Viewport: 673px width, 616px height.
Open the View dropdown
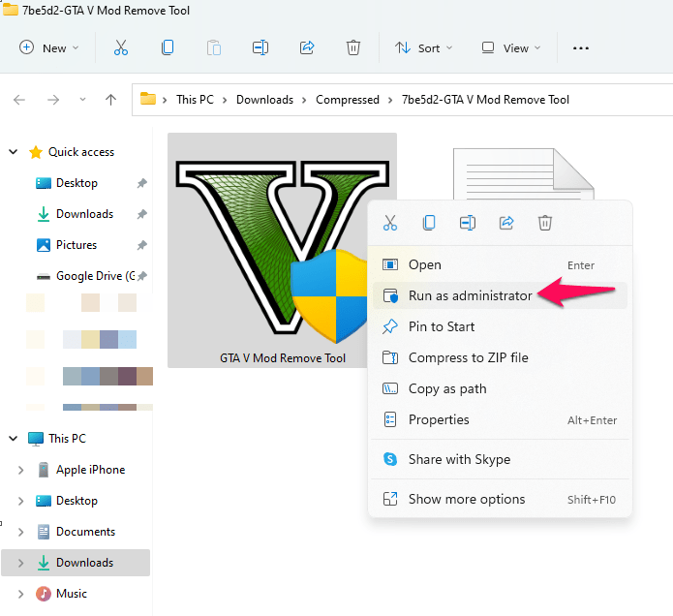510,48
